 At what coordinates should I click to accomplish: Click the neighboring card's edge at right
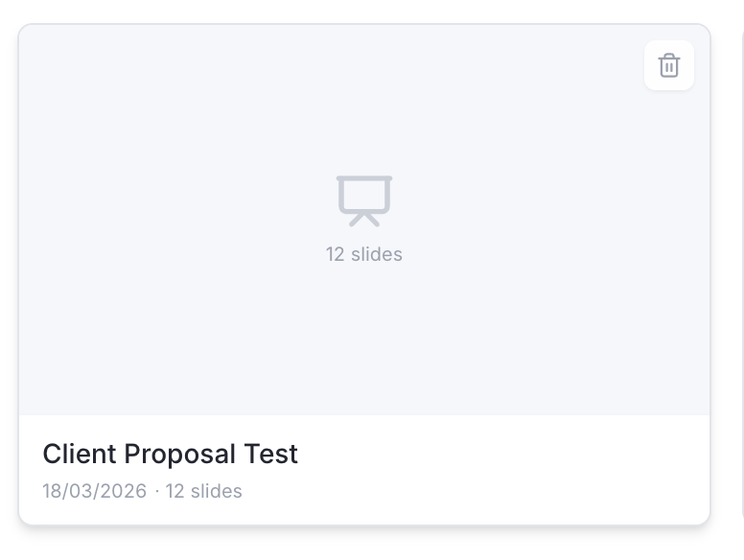[742, 278]
